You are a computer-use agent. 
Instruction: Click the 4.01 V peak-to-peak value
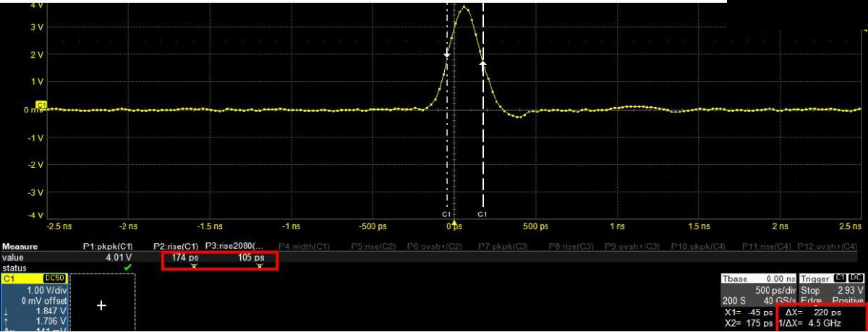tap(120, 257)
